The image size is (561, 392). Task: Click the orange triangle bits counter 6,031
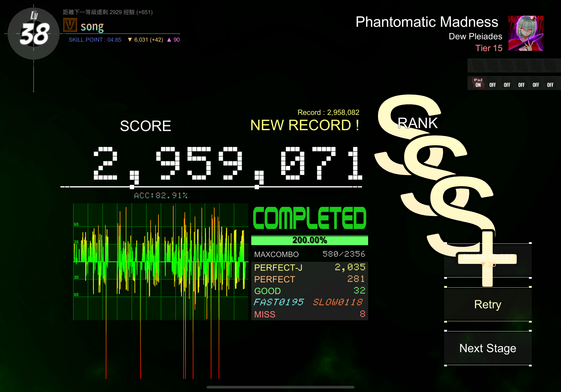(145, 40)
